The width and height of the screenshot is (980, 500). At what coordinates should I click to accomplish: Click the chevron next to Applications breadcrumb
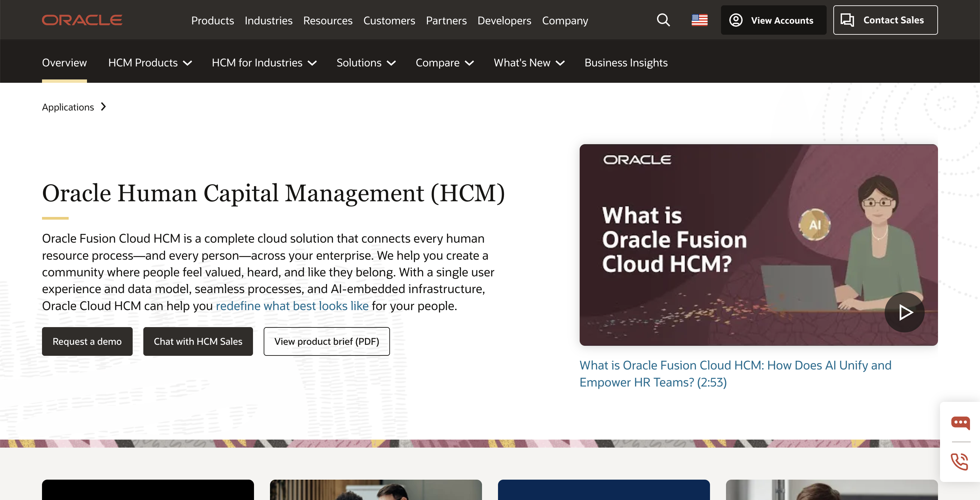(103, 106)
